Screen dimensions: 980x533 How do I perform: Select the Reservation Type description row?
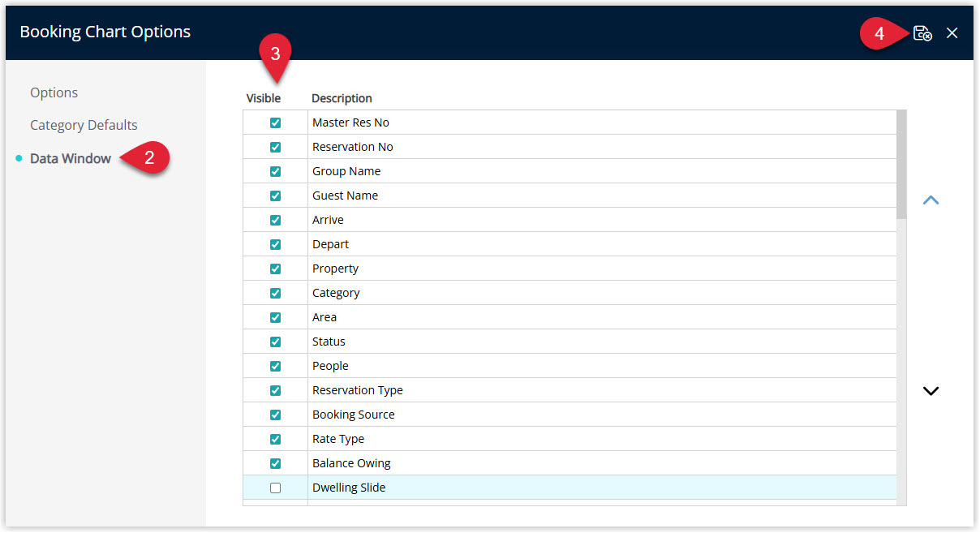pyautogui.click(x=602, y=390)
